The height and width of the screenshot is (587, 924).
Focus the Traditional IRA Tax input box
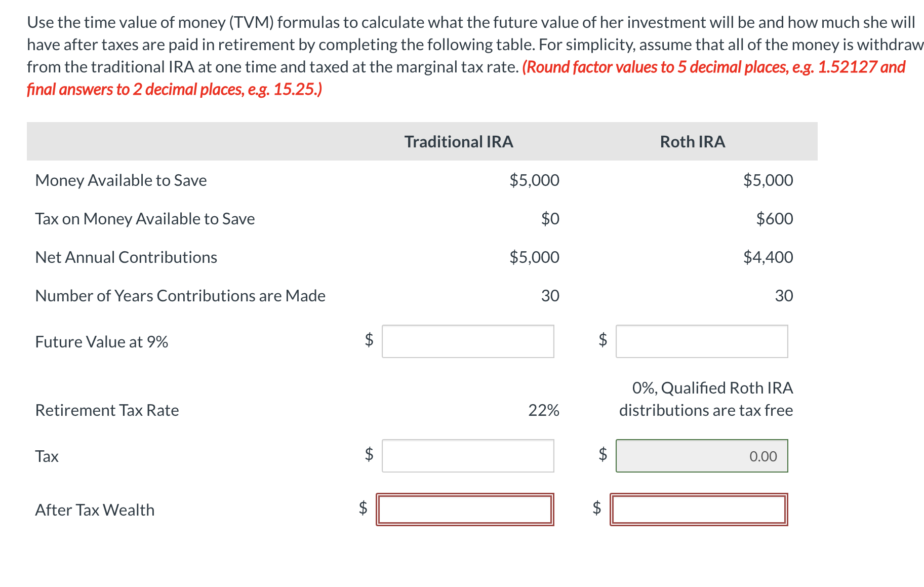467,456
